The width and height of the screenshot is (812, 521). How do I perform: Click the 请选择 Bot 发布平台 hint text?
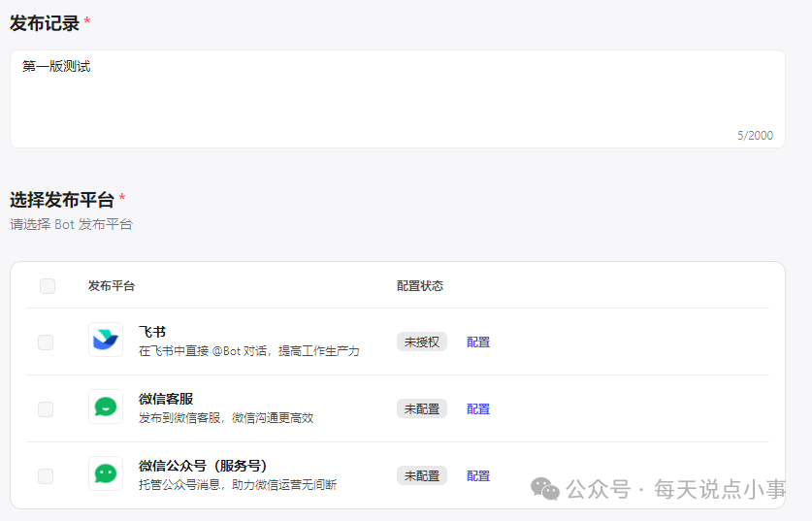[x=72, y=224]
